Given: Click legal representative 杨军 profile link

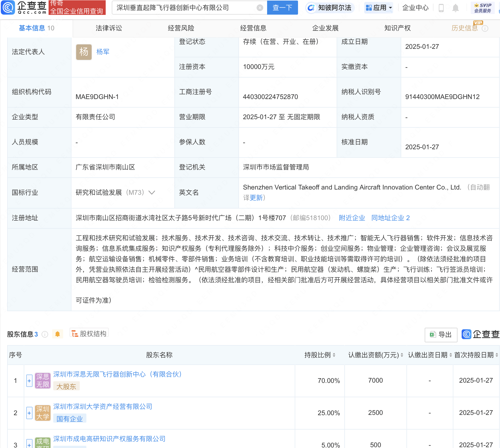Looking at the screenshot, I should [102, 52].
